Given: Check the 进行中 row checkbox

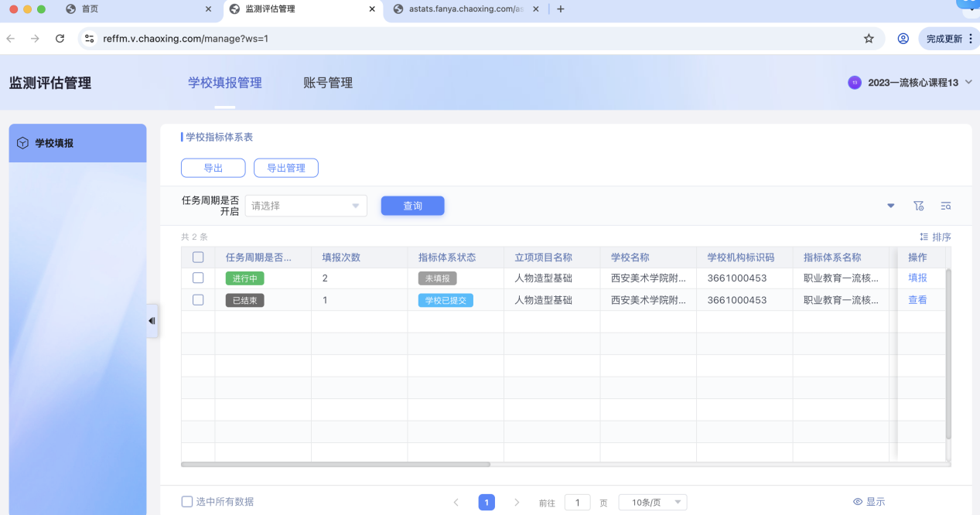Looking at the screenshot, I should 198,278.
